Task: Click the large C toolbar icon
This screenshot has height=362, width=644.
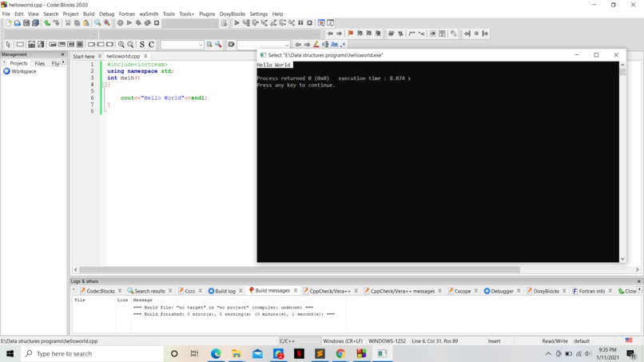Action: click(x=151, y=45)
